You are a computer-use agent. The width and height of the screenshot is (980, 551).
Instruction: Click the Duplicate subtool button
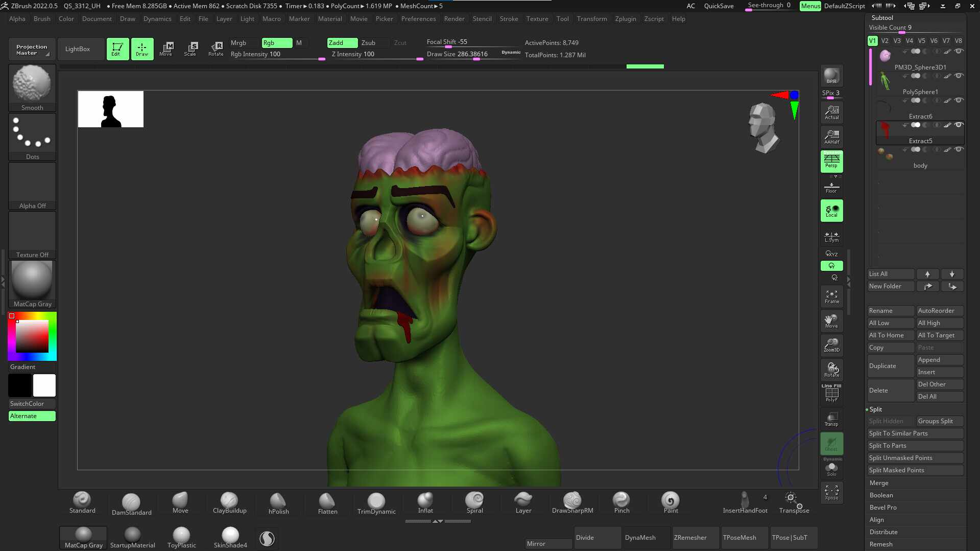click(x=890, y=366)
